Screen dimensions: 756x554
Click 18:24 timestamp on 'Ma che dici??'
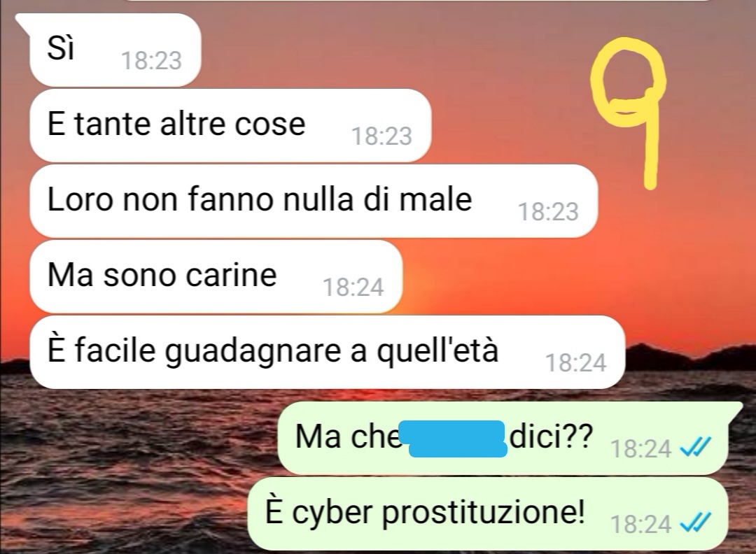tap(640, 449)
